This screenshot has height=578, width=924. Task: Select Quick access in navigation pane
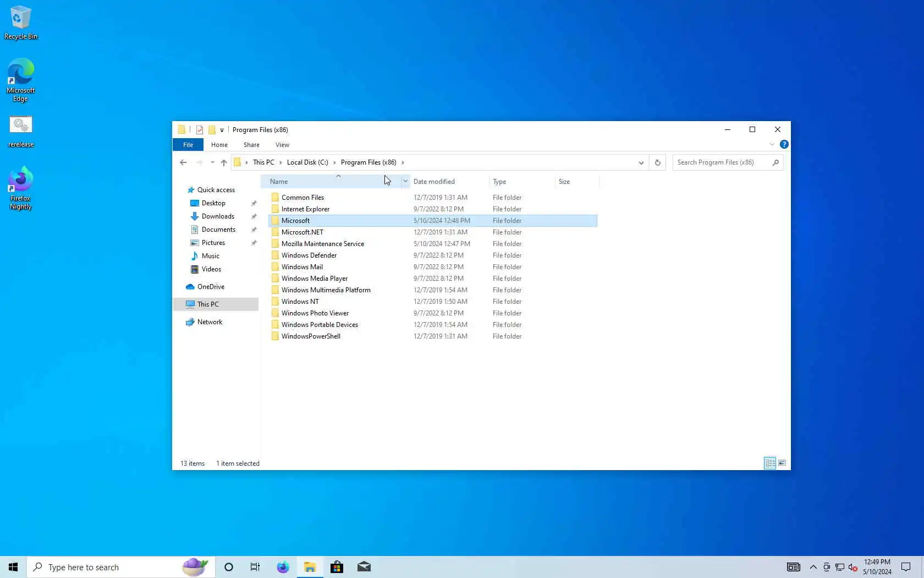216,190
